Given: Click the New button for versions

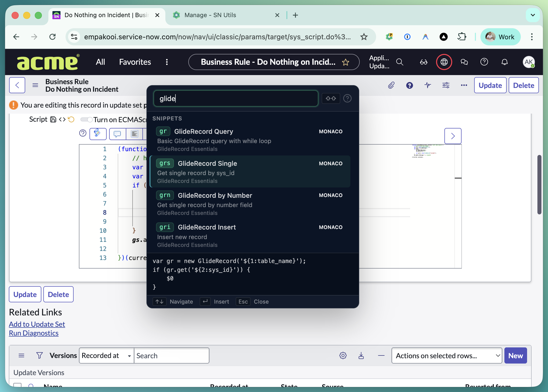Looking at the screenshot, I should (x=515, y=355).
